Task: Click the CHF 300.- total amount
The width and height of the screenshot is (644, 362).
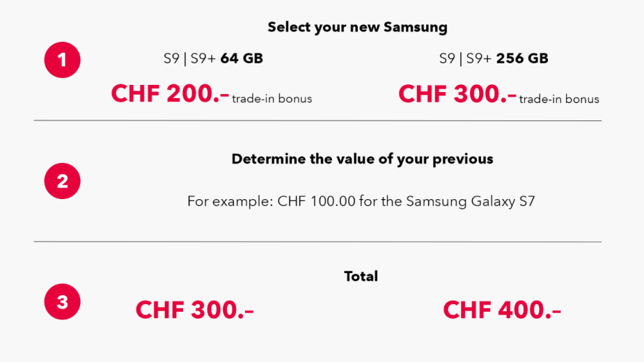Action: [195, 310]
